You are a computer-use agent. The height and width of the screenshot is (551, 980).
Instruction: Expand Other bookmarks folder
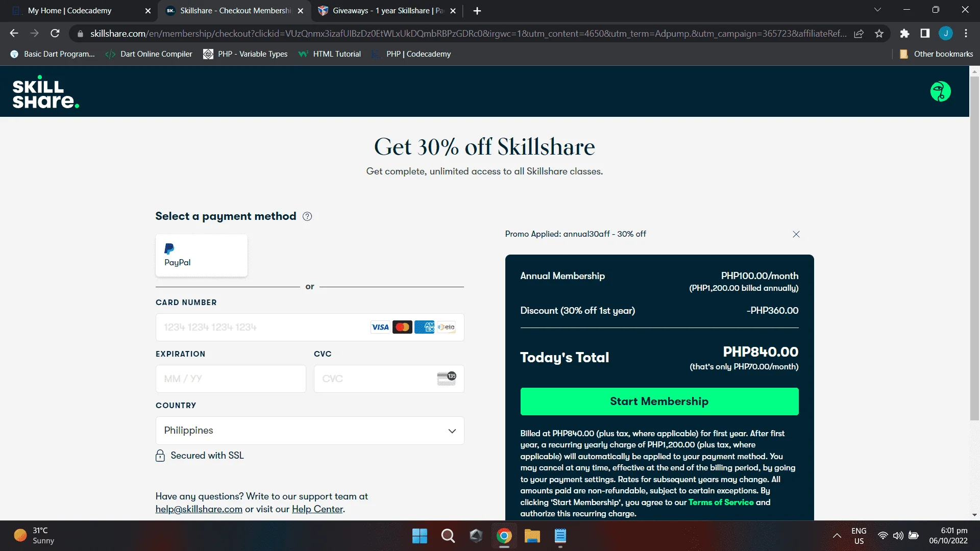coord(936,54)
